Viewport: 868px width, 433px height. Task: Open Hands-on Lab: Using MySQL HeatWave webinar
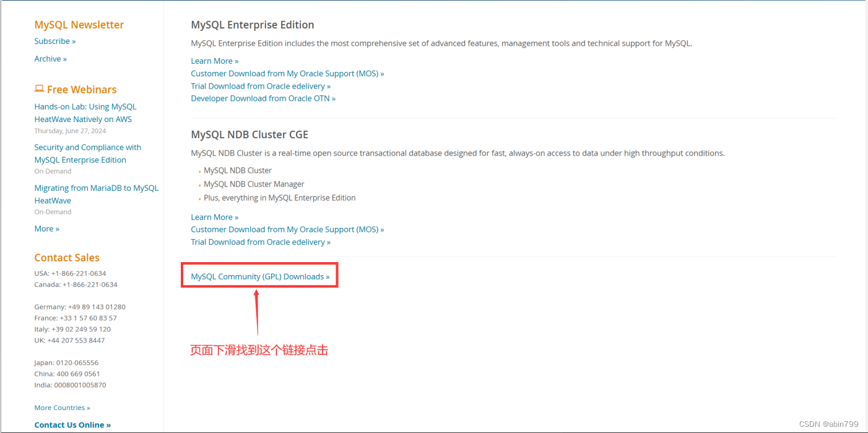pos(85,112)
